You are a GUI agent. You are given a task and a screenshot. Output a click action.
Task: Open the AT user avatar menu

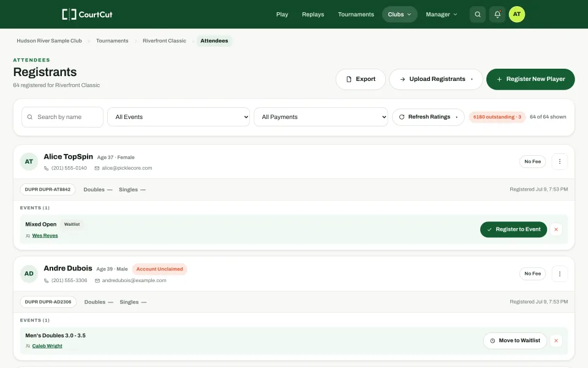[x=517, y=14]
